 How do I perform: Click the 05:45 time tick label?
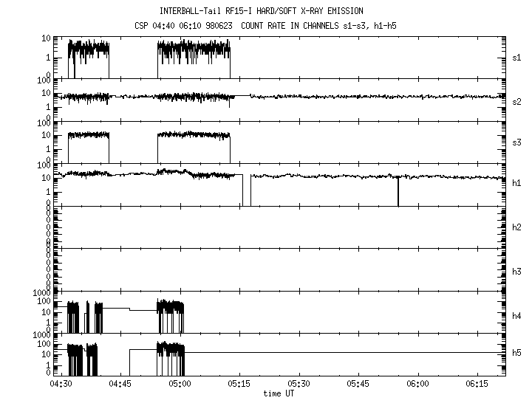point(358,385)
